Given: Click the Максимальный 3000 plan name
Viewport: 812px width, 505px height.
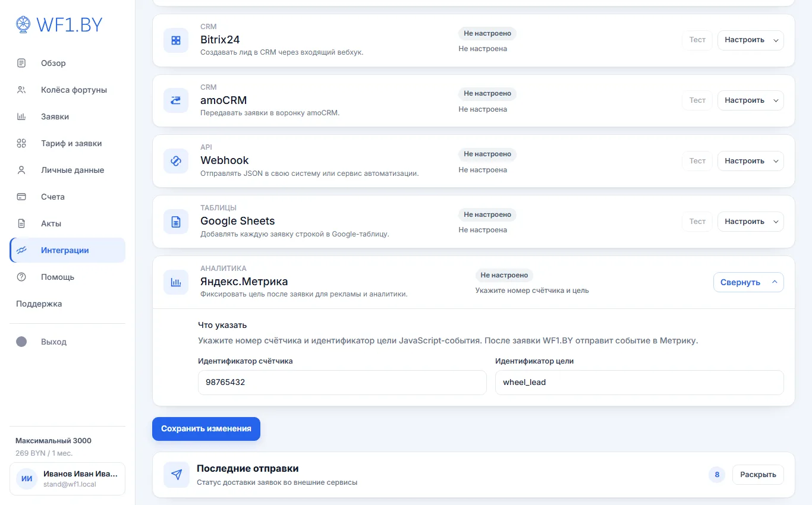Looking at the screenshot, I should coord(53,441).
